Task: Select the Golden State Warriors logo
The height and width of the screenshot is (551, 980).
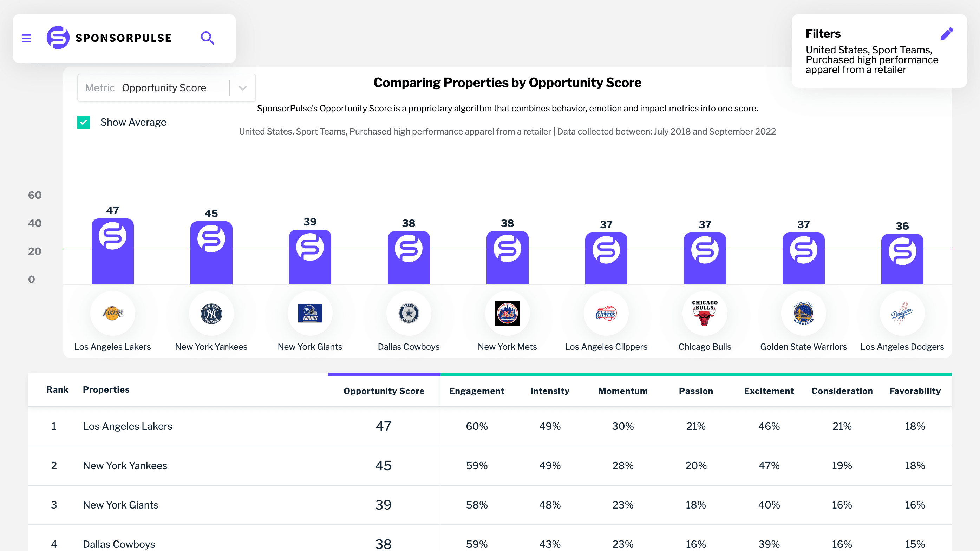Action: pyautogui.click(x=803, y=313)
